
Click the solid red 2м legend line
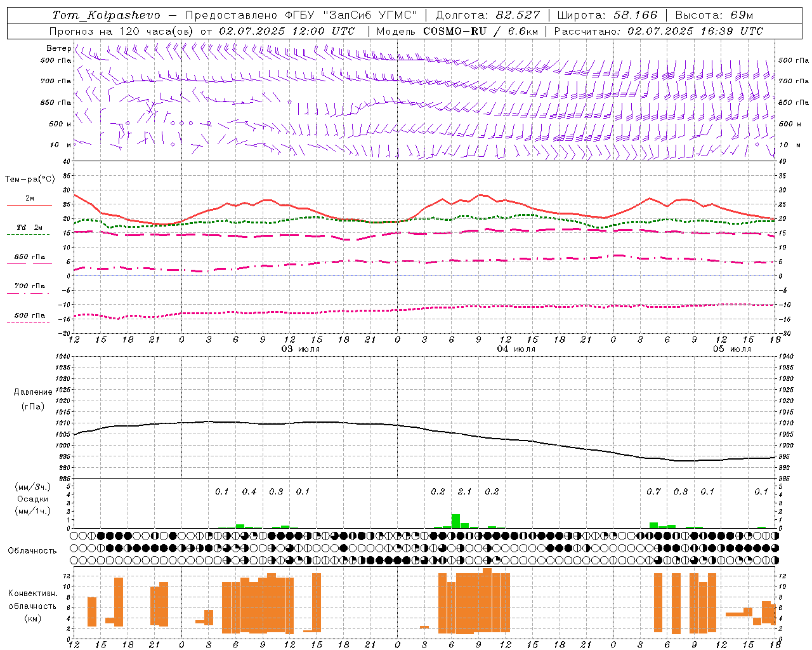coord(29,206)
